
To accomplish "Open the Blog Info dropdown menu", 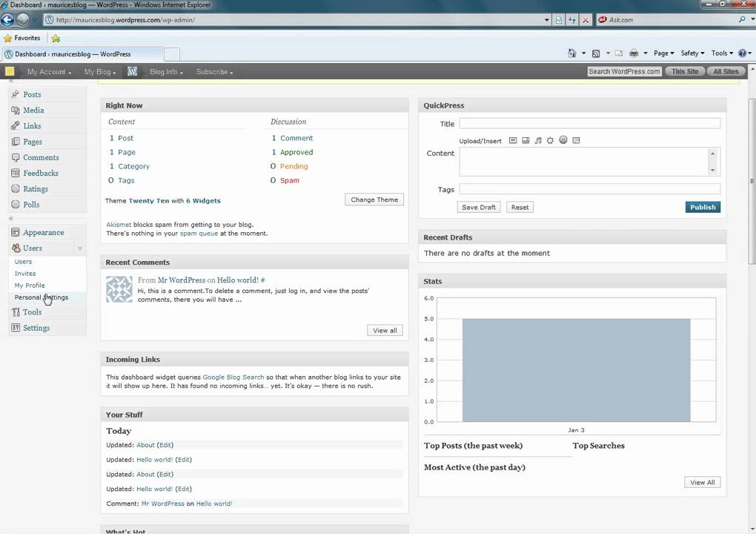I will tap(166, 72).
